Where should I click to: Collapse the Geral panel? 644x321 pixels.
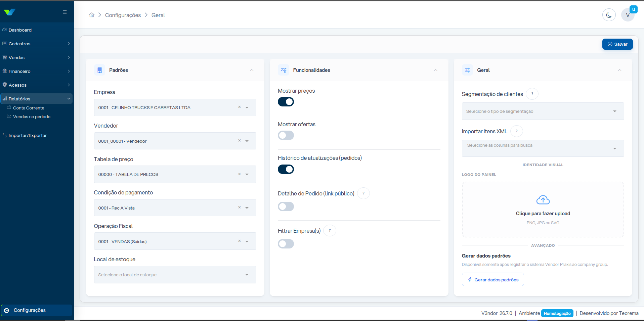(x=619, y=70)
